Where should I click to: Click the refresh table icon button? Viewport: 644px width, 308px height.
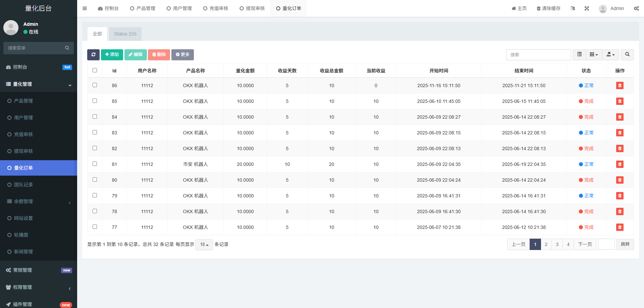[93, 55]
